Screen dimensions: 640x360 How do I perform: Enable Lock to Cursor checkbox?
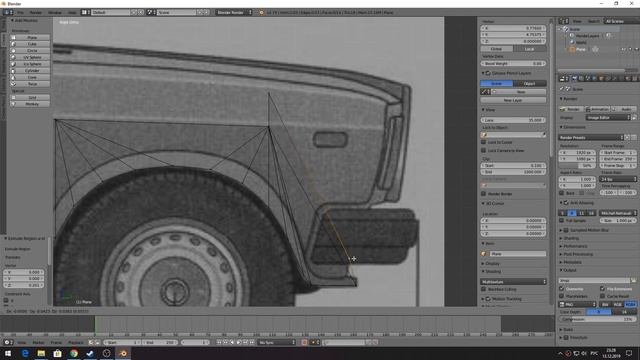point(484,142)
